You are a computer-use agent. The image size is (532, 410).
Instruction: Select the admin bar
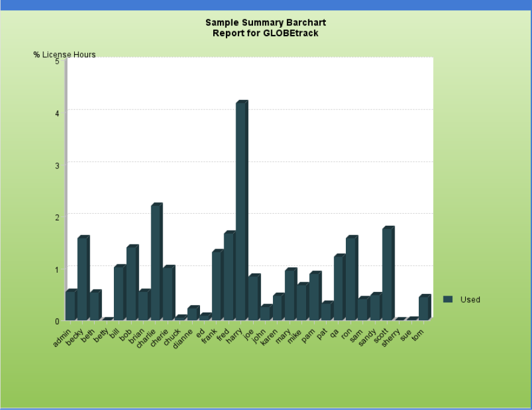(70, 305)
